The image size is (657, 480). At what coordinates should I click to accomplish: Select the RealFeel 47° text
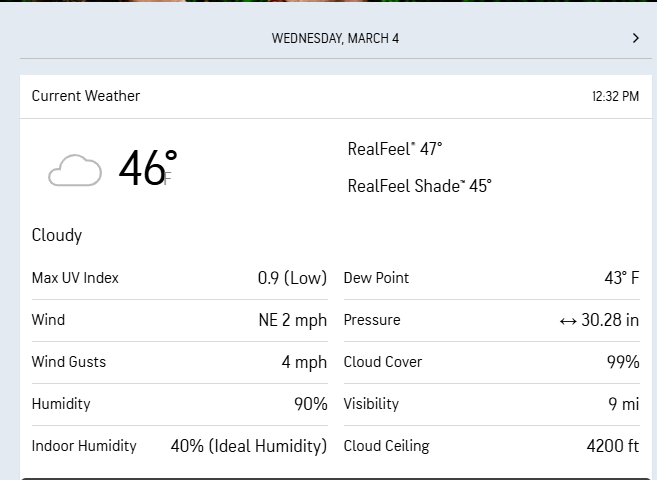coord(395,149)
